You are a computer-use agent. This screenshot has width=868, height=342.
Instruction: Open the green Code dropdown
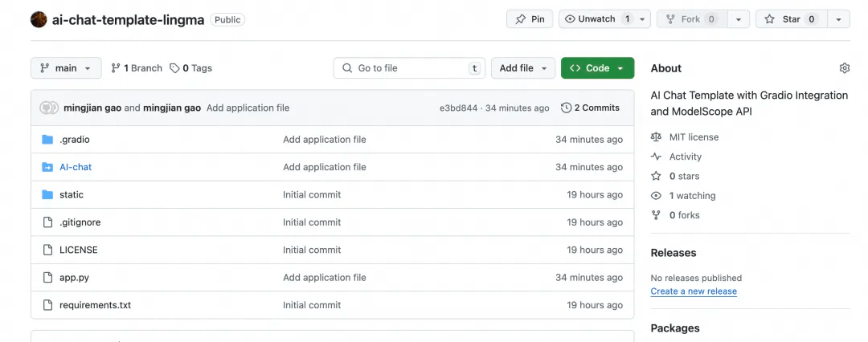tap(597, 68)
